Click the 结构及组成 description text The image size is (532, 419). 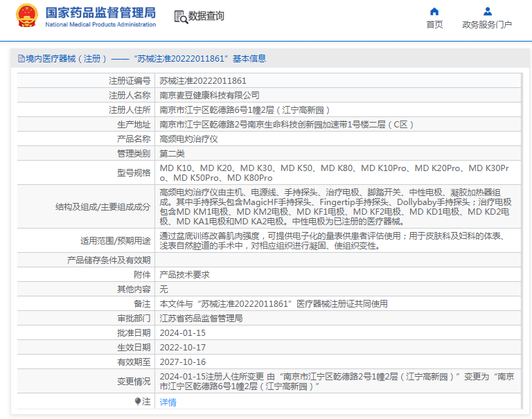(335, 207)
